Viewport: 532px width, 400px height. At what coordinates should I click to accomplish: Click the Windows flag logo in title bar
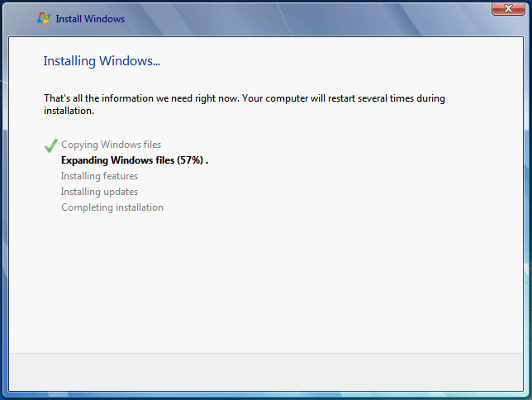pos(44,18)
